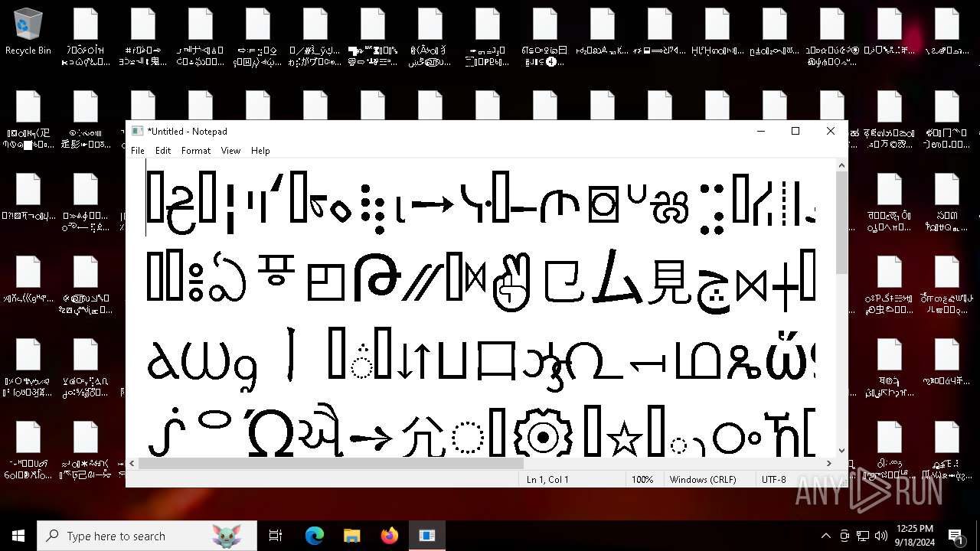Maximize the Notepad window

(795, 131)
